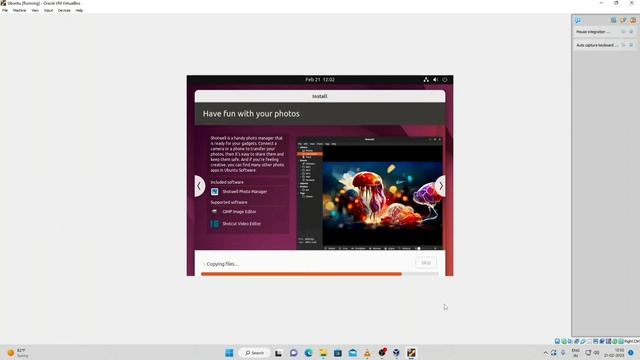Screen dimensions: 640x360
Task: Open File Explorer from taskbar
Action: pos(323,353)
